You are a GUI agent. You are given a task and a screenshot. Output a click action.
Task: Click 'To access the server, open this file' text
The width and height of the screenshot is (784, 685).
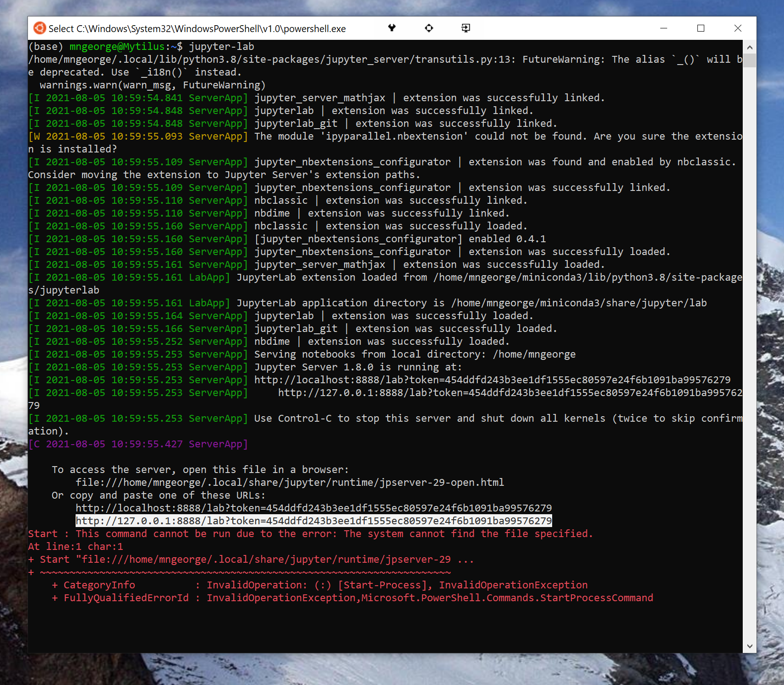(x=200, y=469)
